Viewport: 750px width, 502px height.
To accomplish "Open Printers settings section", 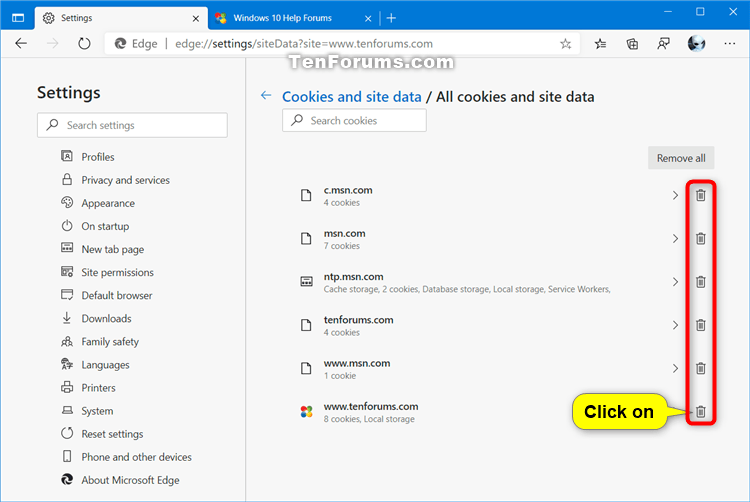I will coord(88,387).
